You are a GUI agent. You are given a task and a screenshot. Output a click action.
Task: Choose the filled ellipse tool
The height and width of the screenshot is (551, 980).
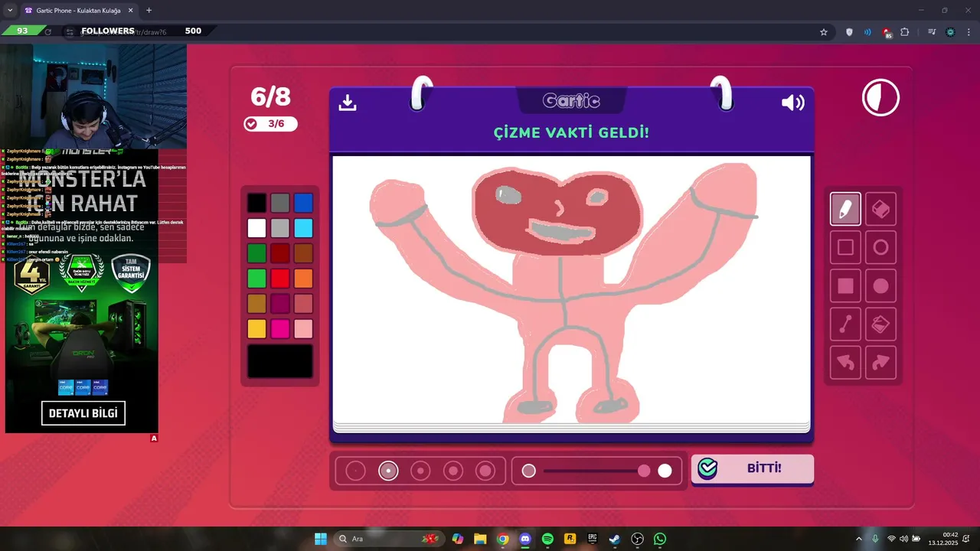coord(880,286)
